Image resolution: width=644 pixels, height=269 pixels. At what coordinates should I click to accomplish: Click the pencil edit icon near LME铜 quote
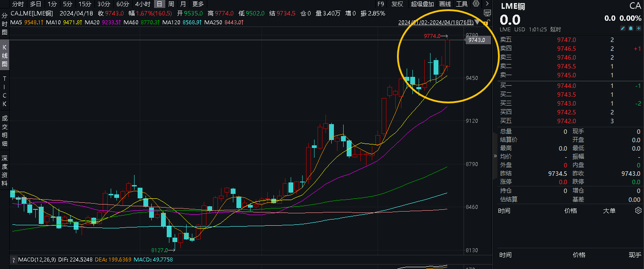(x=623, y=28)
